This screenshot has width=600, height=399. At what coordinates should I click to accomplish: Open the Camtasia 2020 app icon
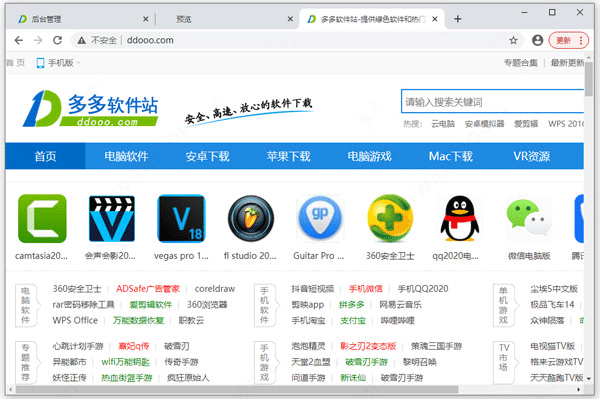[42, 218]
